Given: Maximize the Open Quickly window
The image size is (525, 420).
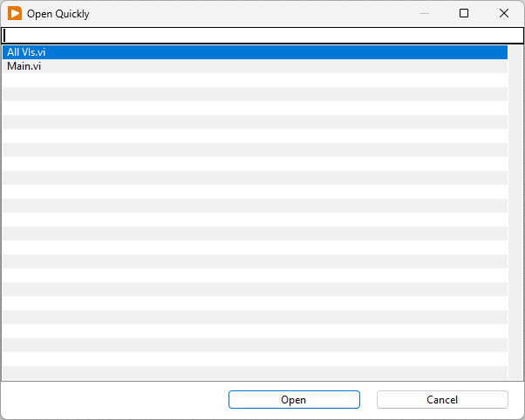Looking at the screenshot, I should click(x=464, y=13).
